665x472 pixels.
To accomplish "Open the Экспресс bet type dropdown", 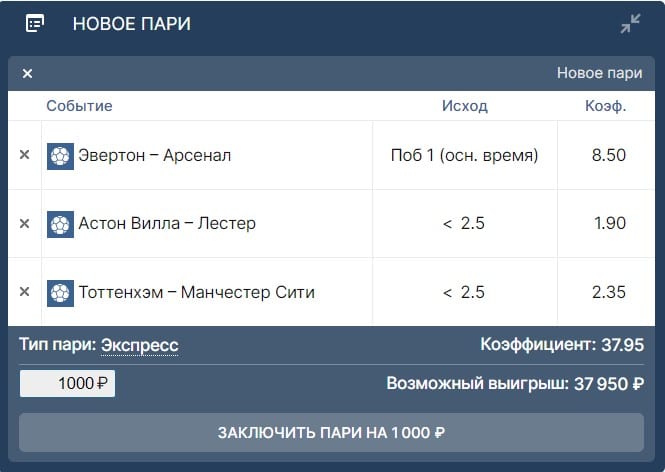I will pyautogui.click(x=139, y=345).
